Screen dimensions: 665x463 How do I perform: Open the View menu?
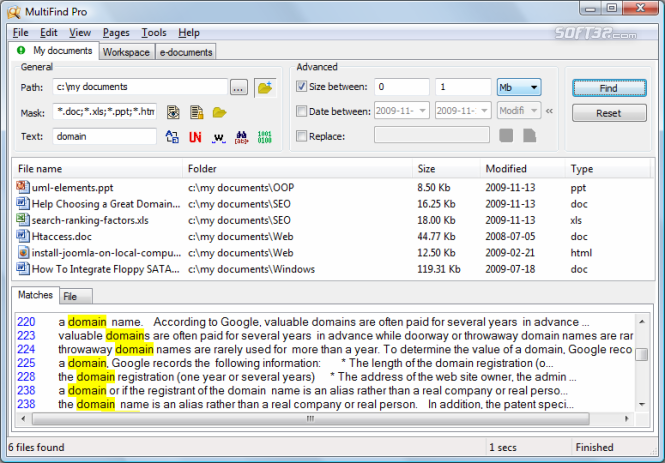point(80,33)
